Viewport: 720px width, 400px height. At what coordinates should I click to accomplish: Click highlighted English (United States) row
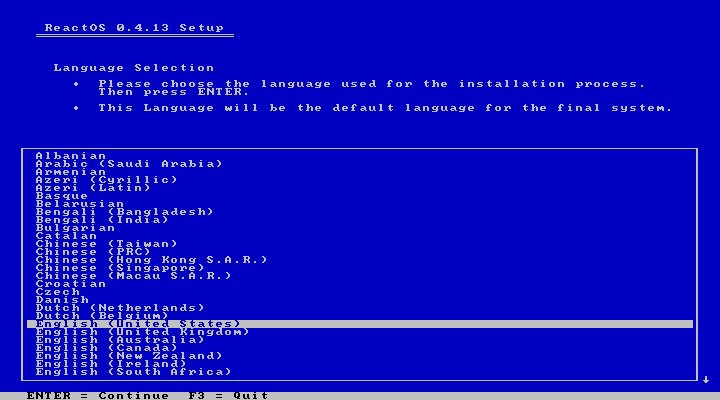point(360,324)
